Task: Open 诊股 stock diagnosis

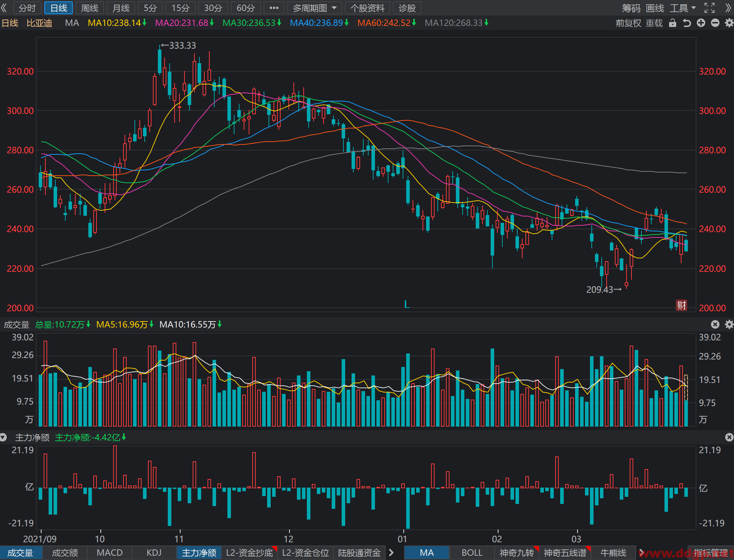Action: [407, 8]
